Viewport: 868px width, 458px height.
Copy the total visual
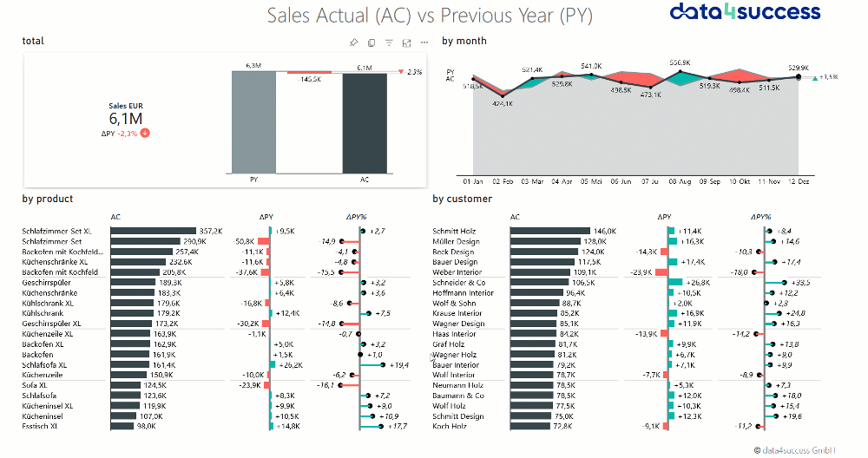tap(372, 43)
